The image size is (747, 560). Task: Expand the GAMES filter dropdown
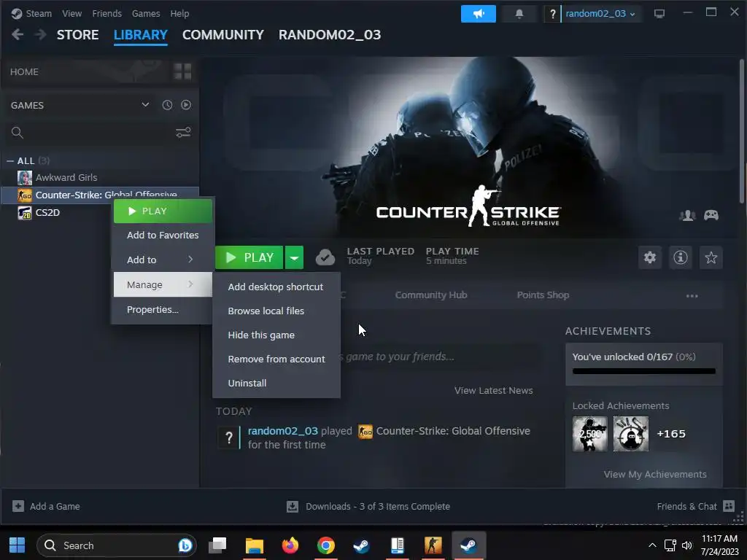[145, 105]
